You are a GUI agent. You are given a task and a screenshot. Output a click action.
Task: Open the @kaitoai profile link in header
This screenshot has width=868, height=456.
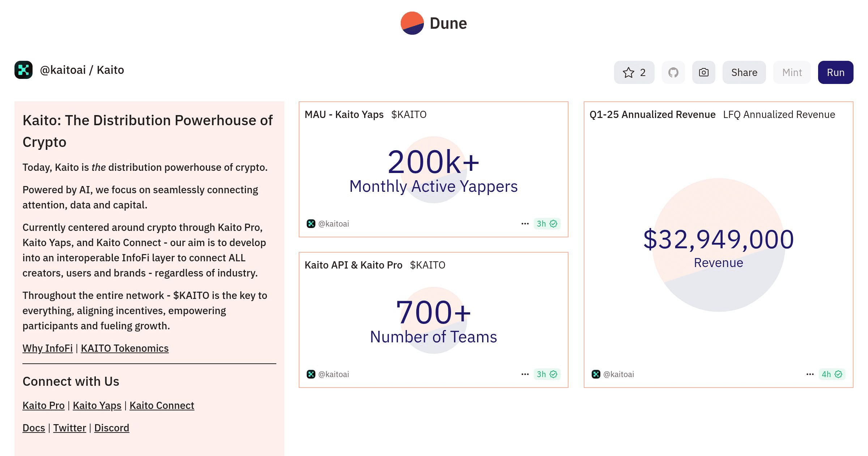63,70
